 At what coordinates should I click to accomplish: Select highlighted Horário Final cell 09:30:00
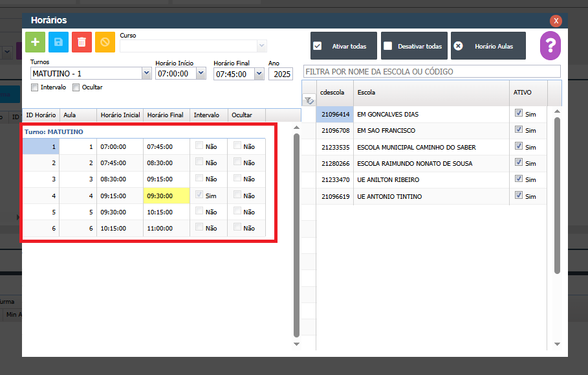coord(166,196)
